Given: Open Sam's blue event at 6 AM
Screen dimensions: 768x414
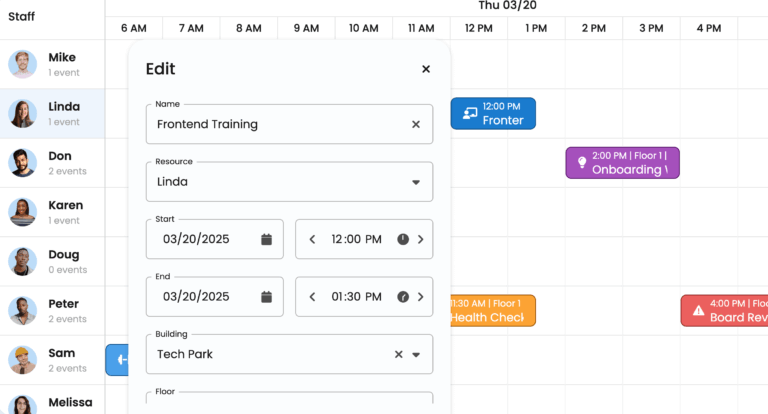Looking at the screenshot, I should click(117, 360).
